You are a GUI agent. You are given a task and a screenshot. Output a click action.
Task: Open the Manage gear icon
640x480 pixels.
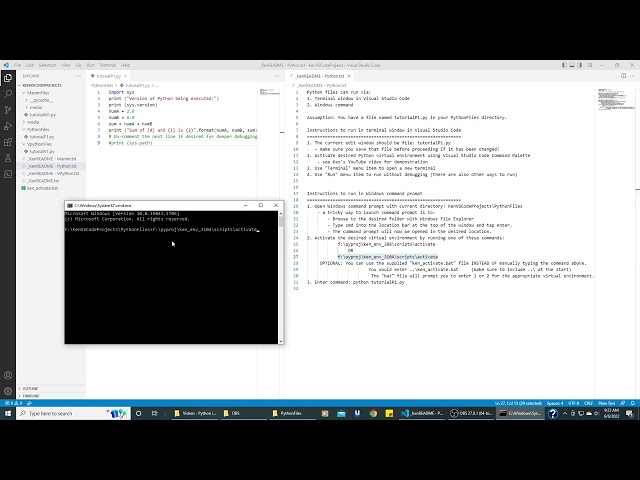click(8, 391)
